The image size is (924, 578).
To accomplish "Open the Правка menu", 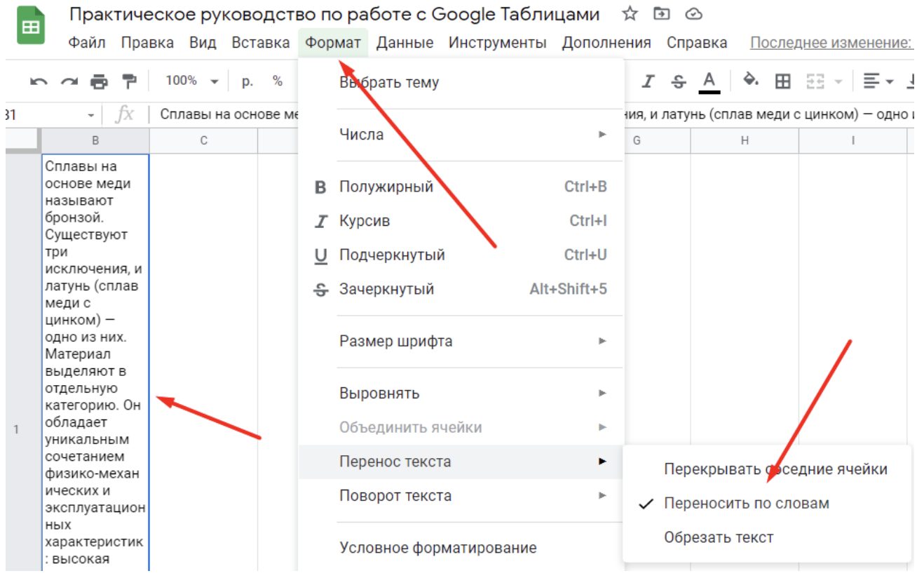I will coord(147,43).
